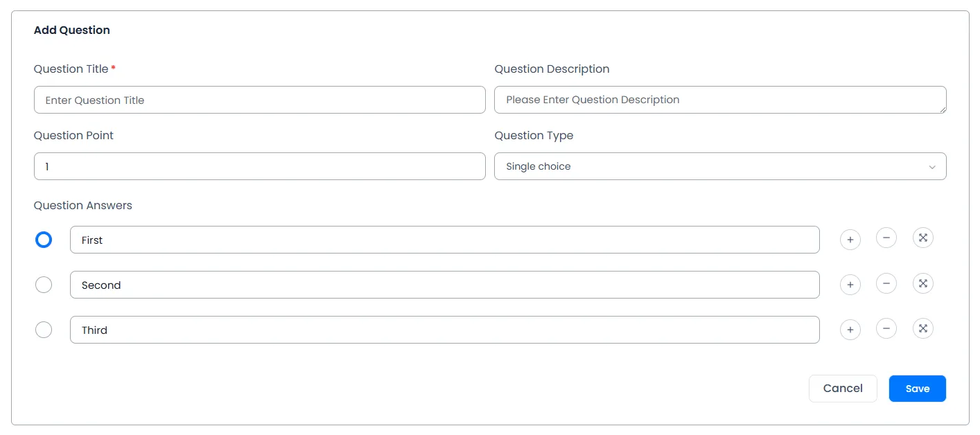The height and width of the screenshot is (435, 980).
Task: Click the minus icon beside the First answer
Action: [x=886, y=238]
